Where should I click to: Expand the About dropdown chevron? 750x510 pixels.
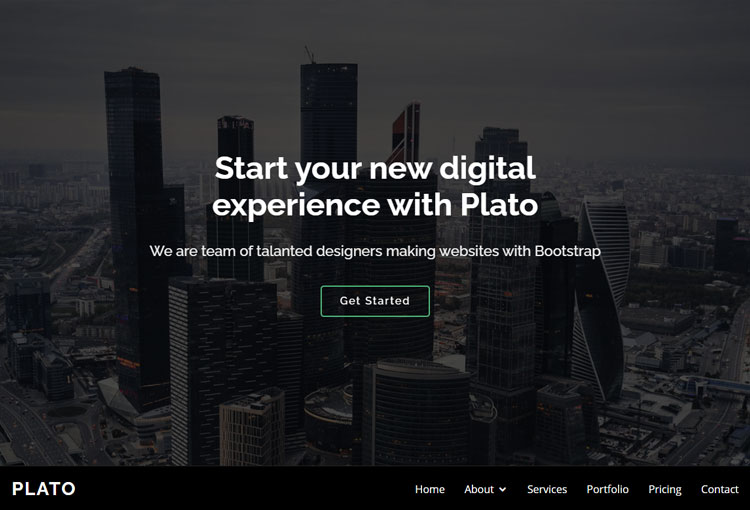click(502, 489)
